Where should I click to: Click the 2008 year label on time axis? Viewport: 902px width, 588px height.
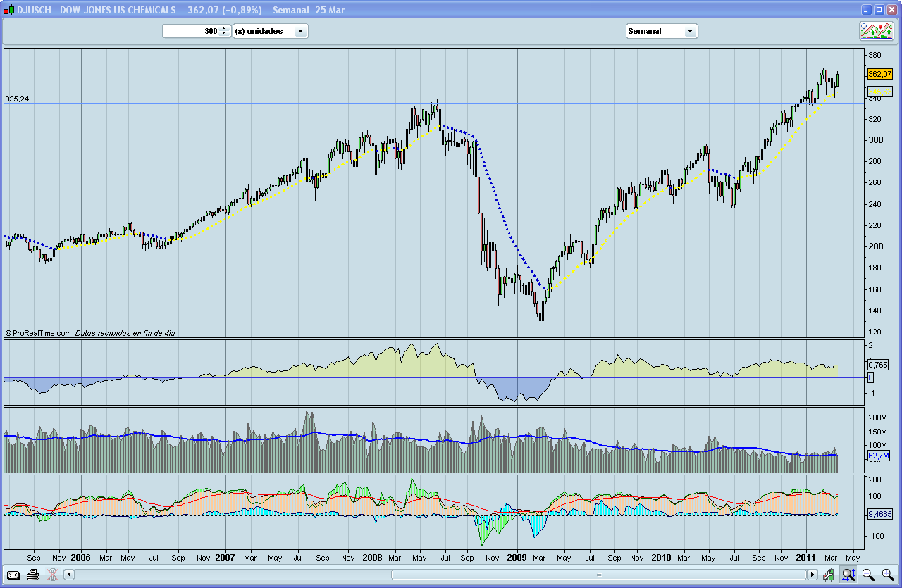(x=371, y=557)
